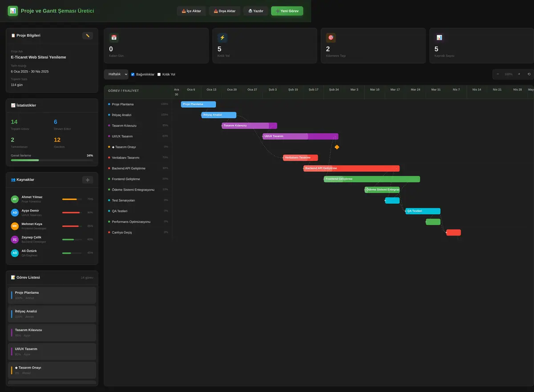
Task: Reset zoom with the circular arrow icon
Action: pyautogui.click(x=529, y=74)
